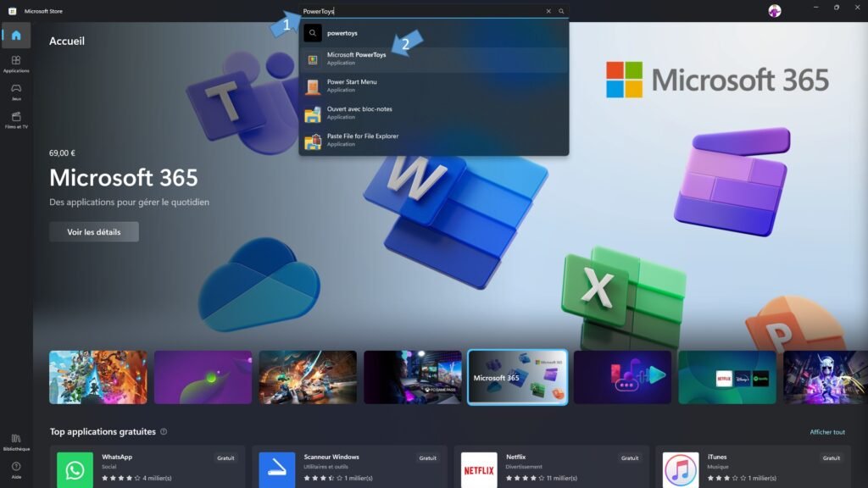Clear search text with the X icon

(x=548, y=11)
